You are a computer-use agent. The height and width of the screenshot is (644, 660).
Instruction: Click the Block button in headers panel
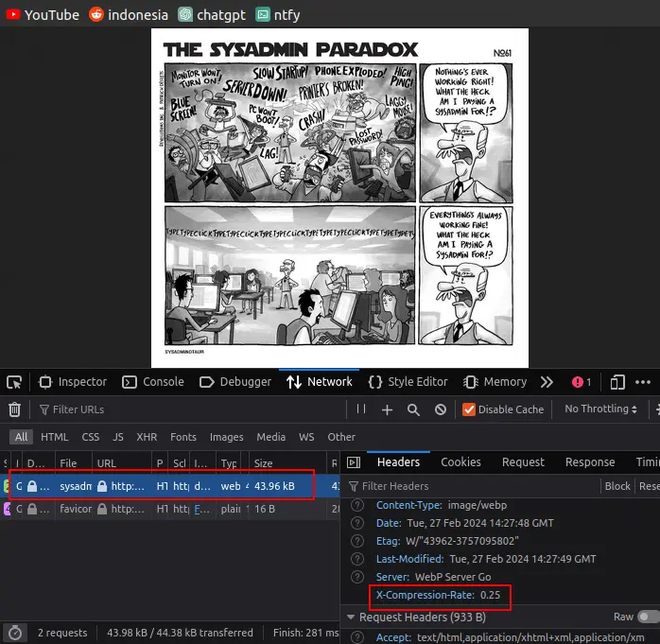tap(617, 486)
